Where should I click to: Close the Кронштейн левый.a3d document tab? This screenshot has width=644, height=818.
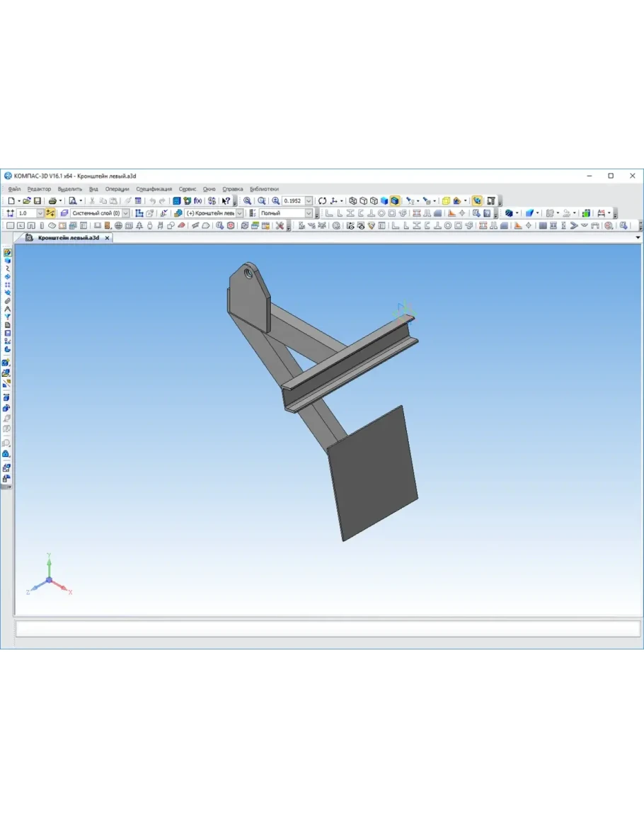coord(108,238)
